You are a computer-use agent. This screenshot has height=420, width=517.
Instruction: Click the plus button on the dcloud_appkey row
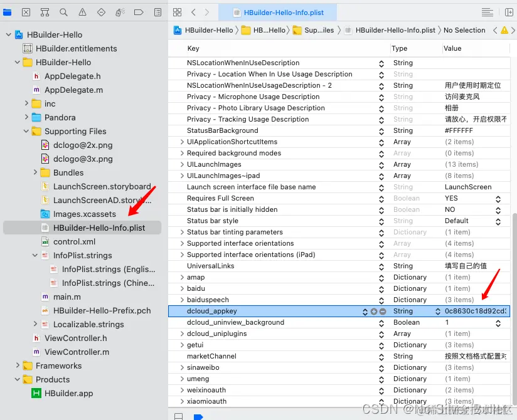(373, 312)
